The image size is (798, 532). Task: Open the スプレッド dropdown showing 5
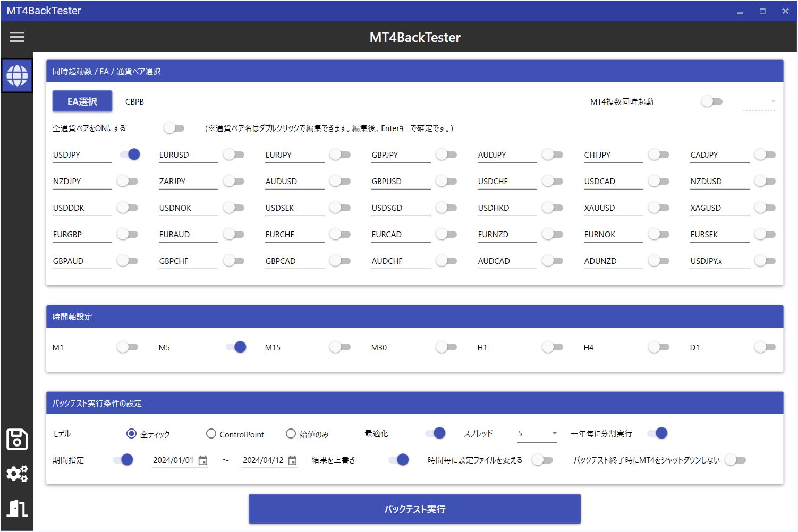537,434
